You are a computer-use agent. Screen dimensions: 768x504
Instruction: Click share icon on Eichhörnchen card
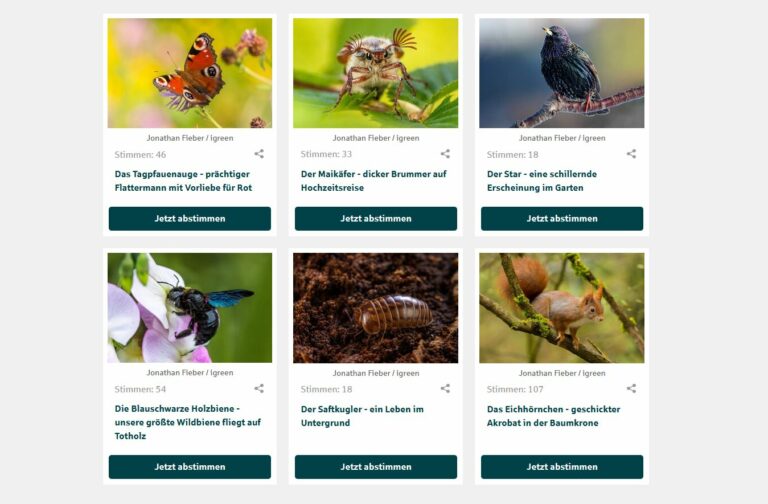click(631, 388)
